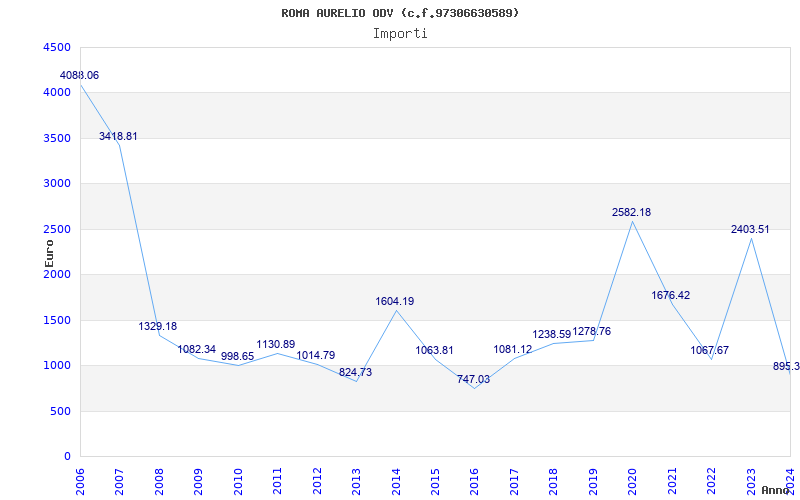Click the Anno axis title
The width and height of the screenshot is (800, 500).
point(777,490)
